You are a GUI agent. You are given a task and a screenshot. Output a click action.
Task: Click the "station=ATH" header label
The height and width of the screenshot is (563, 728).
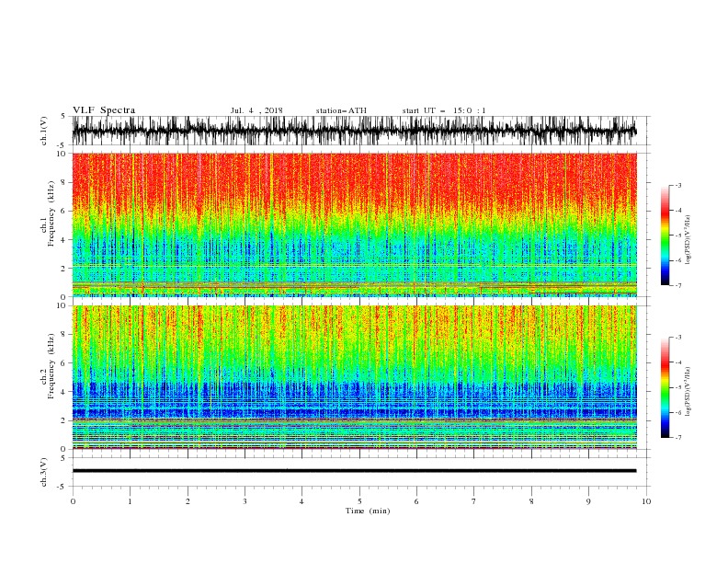pyautogui.click(x=341, y=110)
